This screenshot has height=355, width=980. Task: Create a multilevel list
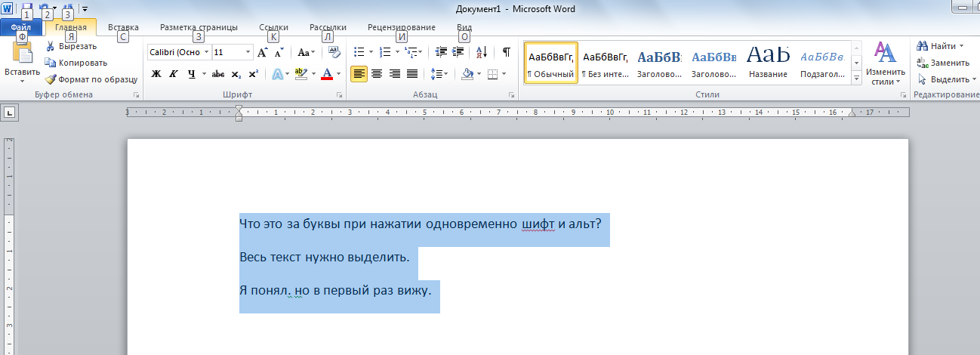point(411,52)
